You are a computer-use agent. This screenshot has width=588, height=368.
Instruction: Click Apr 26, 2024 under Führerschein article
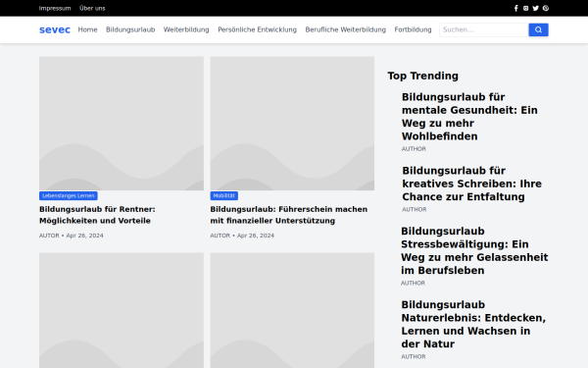pyautogui.click(x=256, y=236)
